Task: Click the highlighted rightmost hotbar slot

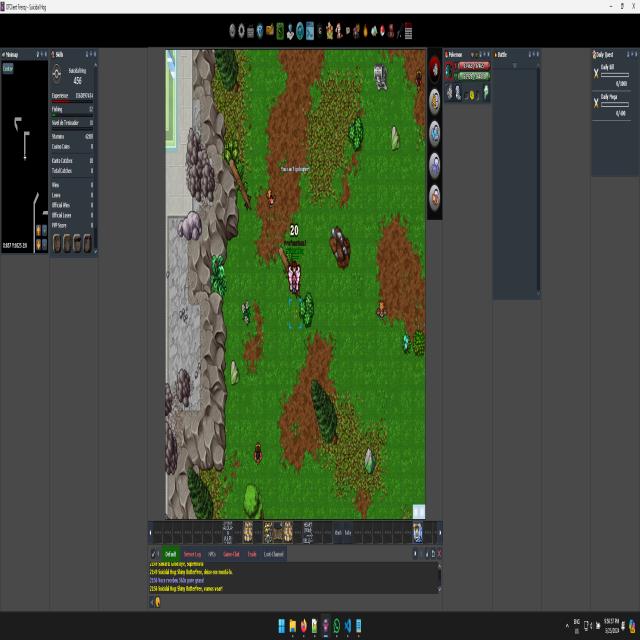Action: tap(417, 532)
